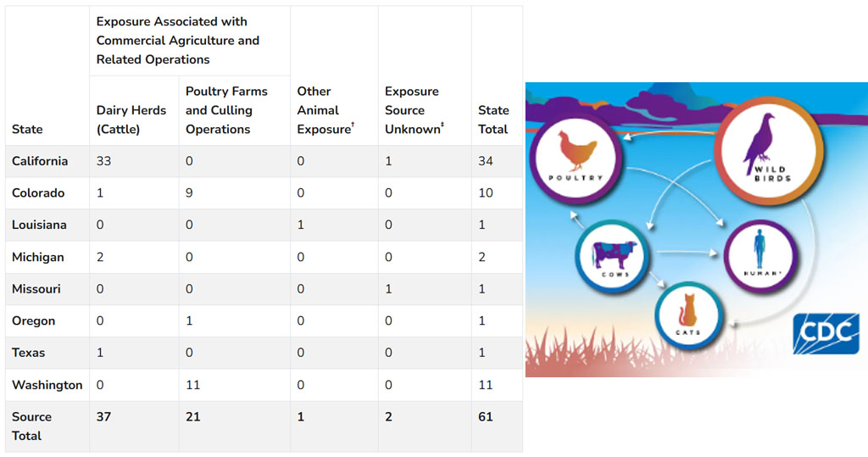The image size is (868, 457).
Task: Click the footnote mark after Exposure Source Unknown
Action: (443, 125)
